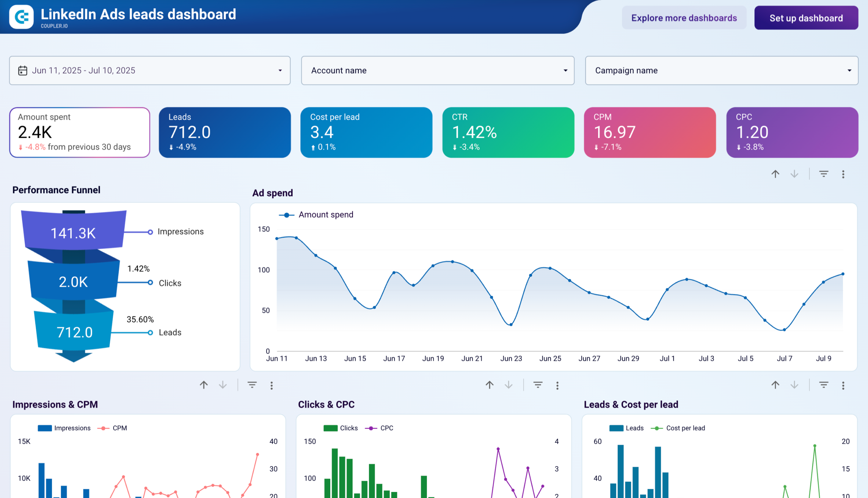868x498 pixels.
Task: Click the Coupler.io logo in the header
Action: click(21, 16)
